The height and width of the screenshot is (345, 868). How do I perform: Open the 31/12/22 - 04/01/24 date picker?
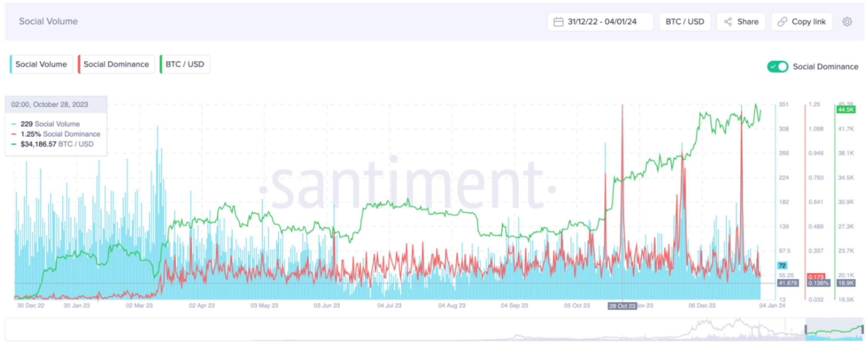coord(601,22)
